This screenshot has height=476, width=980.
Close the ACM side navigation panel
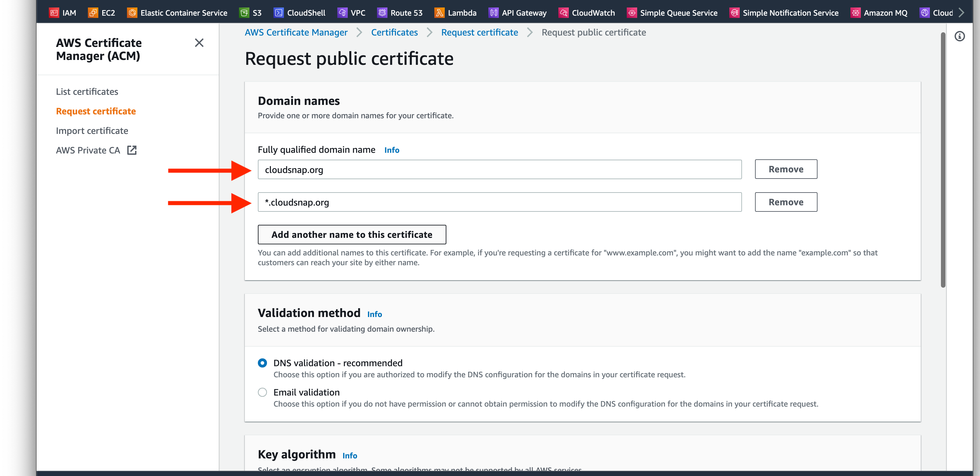coord(199,43)
